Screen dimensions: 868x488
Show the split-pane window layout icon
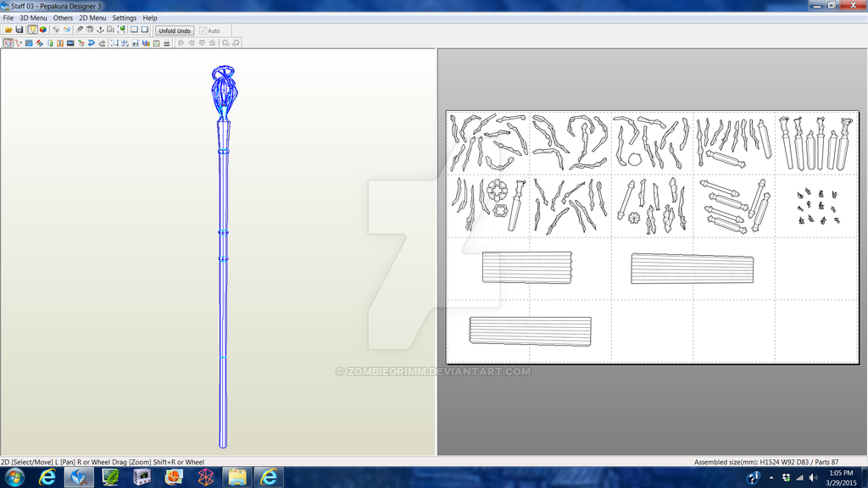click(134, 30)
